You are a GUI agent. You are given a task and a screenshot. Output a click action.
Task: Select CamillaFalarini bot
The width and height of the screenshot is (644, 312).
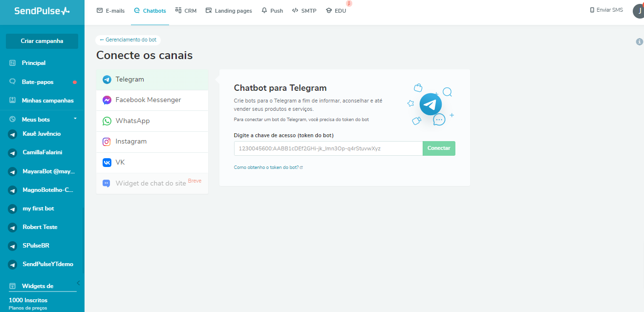42,152
